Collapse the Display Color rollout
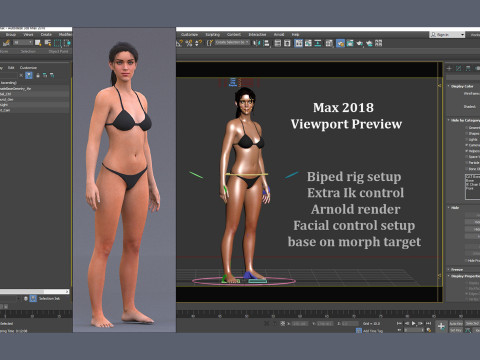 click(463, 86)
